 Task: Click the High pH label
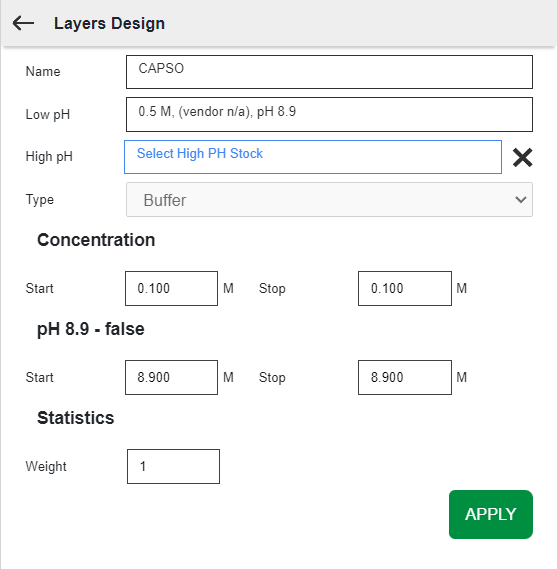(49, 156)
